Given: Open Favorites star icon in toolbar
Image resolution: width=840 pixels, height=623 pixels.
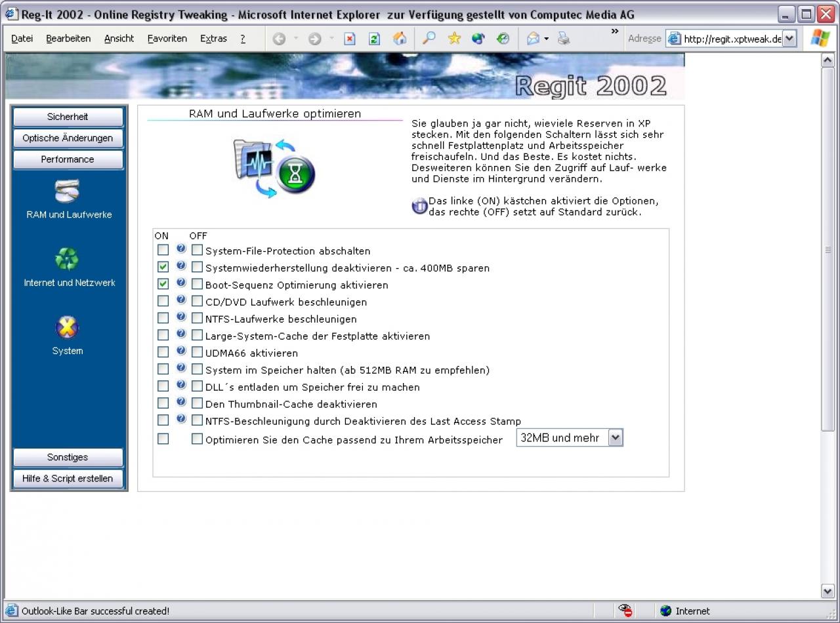Looking at the screenshot, I should click(x=454, y=39).
